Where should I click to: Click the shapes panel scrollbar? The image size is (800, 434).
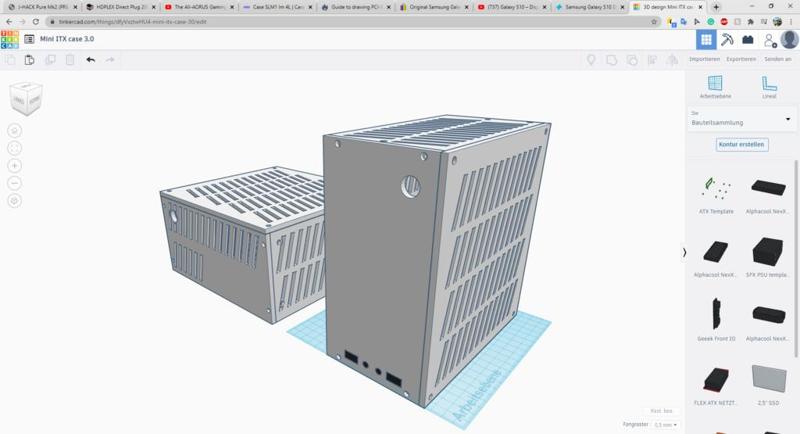[795, 259]
